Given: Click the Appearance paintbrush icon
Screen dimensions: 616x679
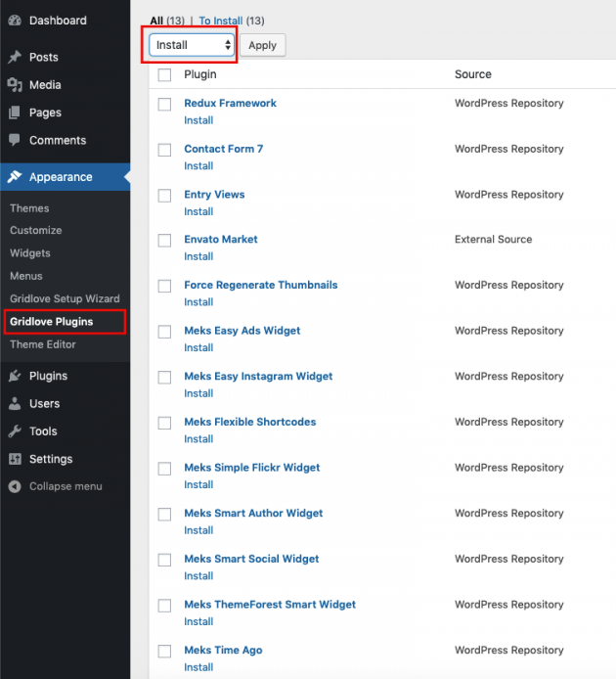Looking at the screenshot, I should coord(15,177).
